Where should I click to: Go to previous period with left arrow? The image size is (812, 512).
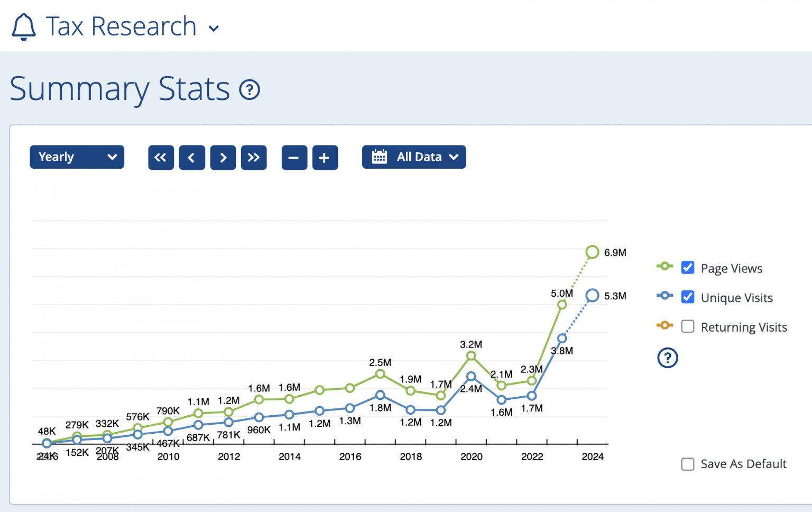tap(192, 158)
